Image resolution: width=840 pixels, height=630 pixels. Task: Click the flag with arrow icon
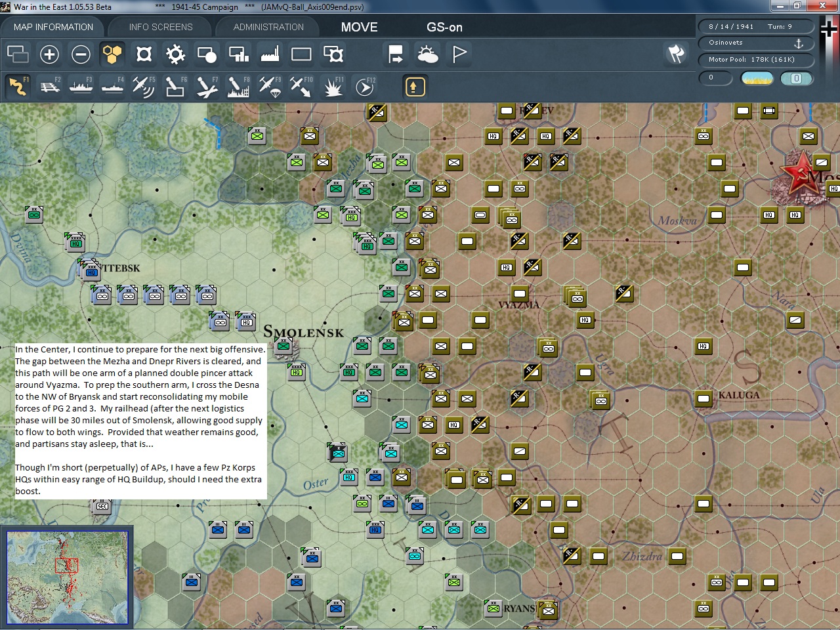pos(396,54)
